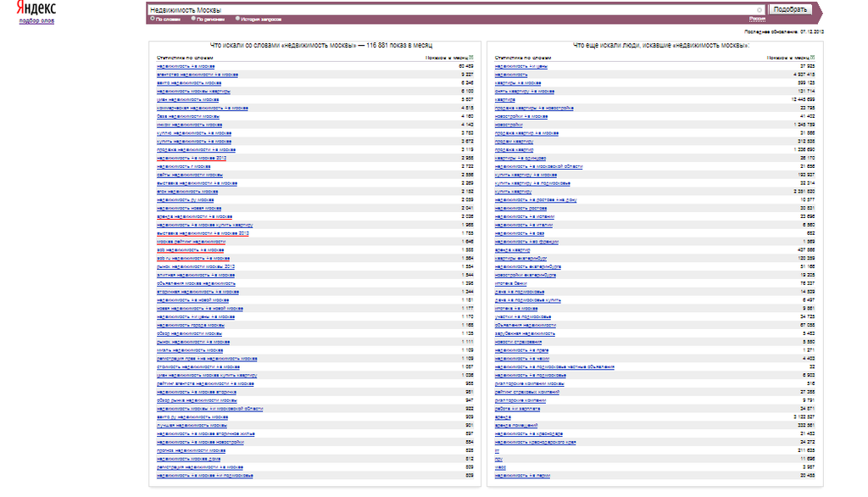Screen dimensions: 868x497
Task: Open 'снять квартиру +в москве' link
Action: click(524, 92)
